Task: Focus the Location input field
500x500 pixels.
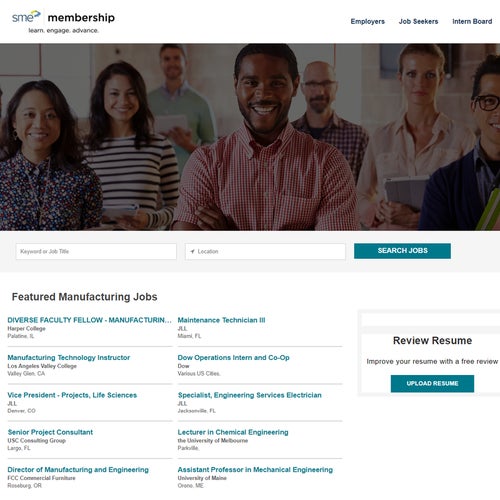Action: pyautogui.click(x=265, y=252)
